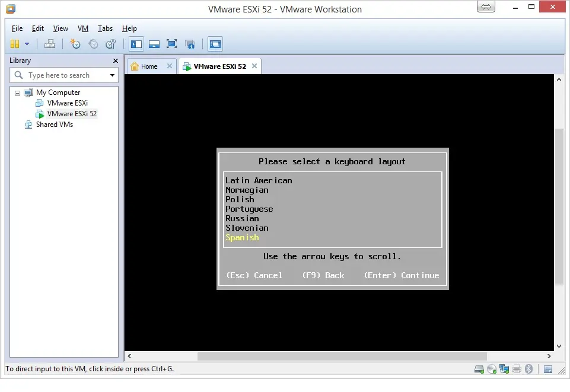Screen dimensions: 570x392
Task: Open the View menu
Action: tap(60, 28)
